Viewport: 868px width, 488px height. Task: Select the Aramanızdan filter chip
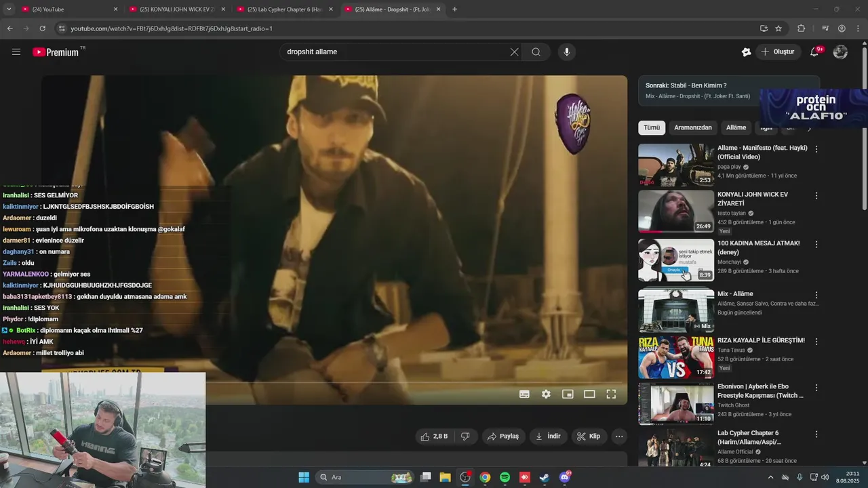coord(693,127)
